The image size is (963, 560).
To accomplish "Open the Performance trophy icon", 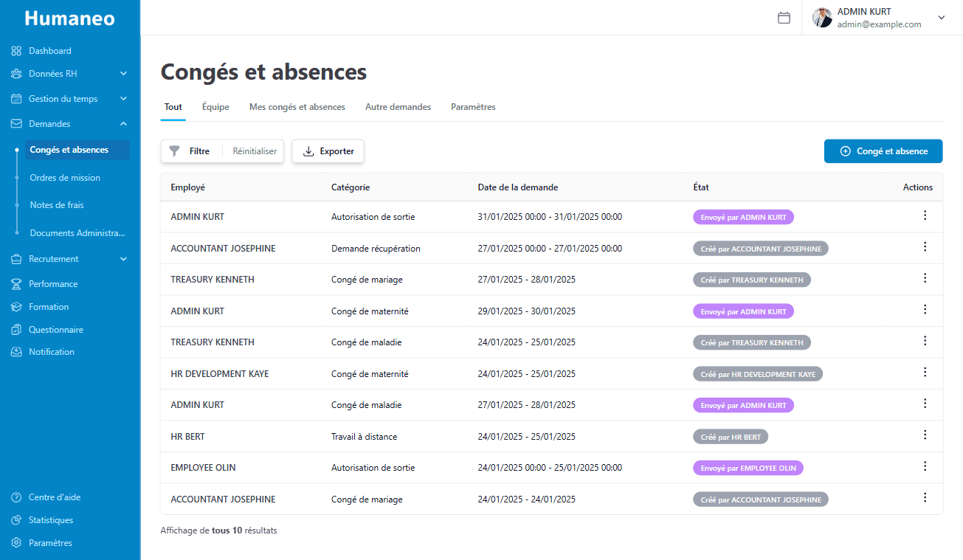I will 16,284.
